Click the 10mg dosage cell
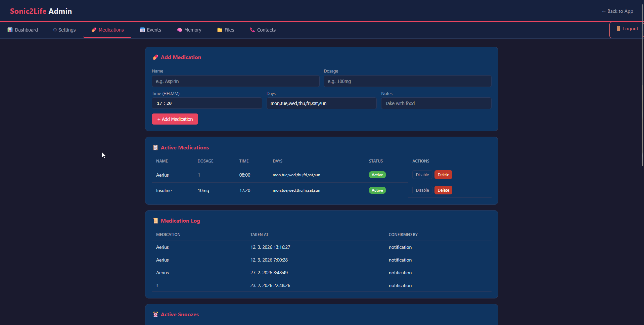Screen dimensions: 644x325 203,190
